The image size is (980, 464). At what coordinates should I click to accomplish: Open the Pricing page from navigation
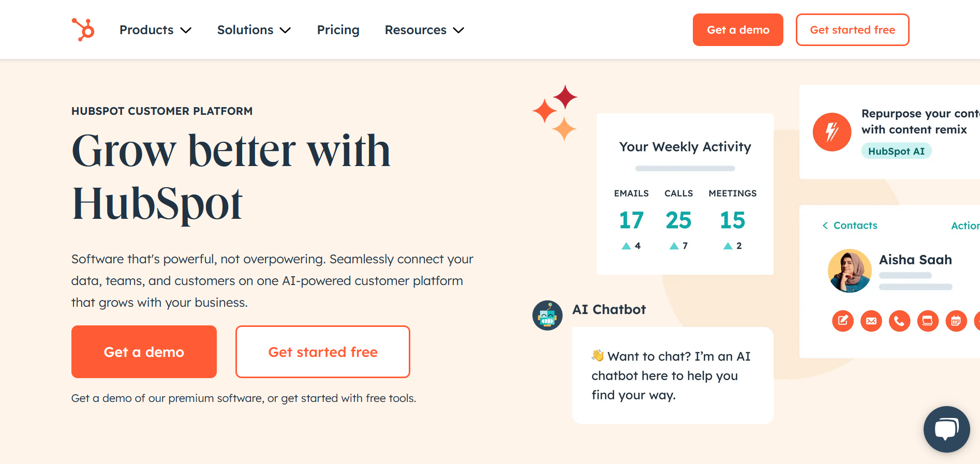coord(338,30)
